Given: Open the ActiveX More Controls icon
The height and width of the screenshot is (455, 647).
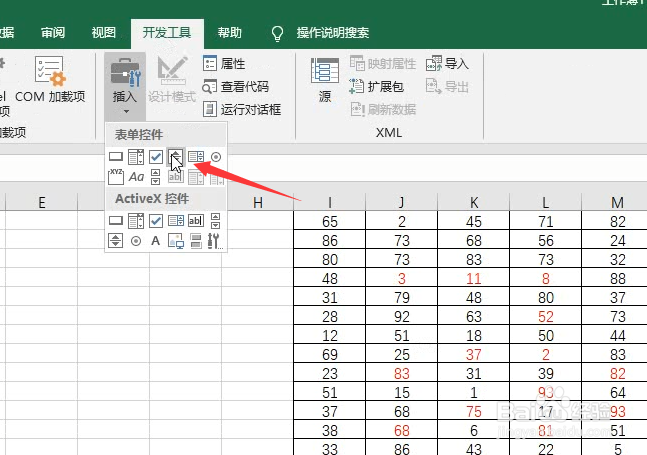Looking at the screenshot, I should point(215,240).
